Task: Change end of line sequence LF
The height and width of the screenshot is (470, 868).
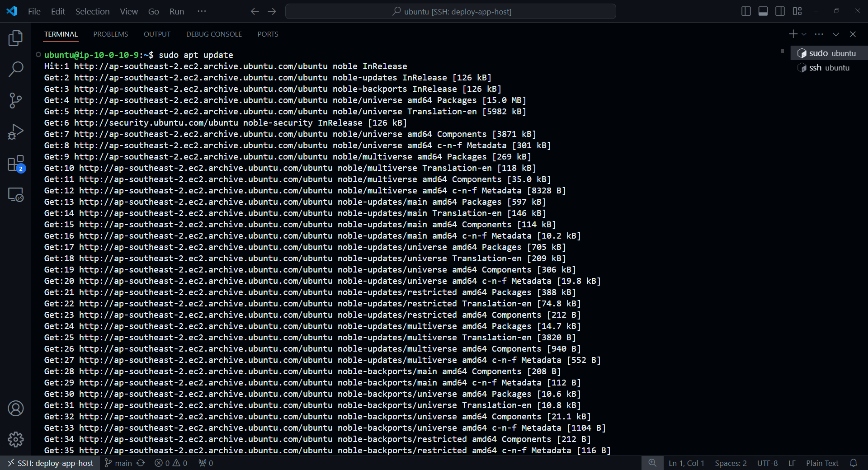Action: [x=792, y=463]
